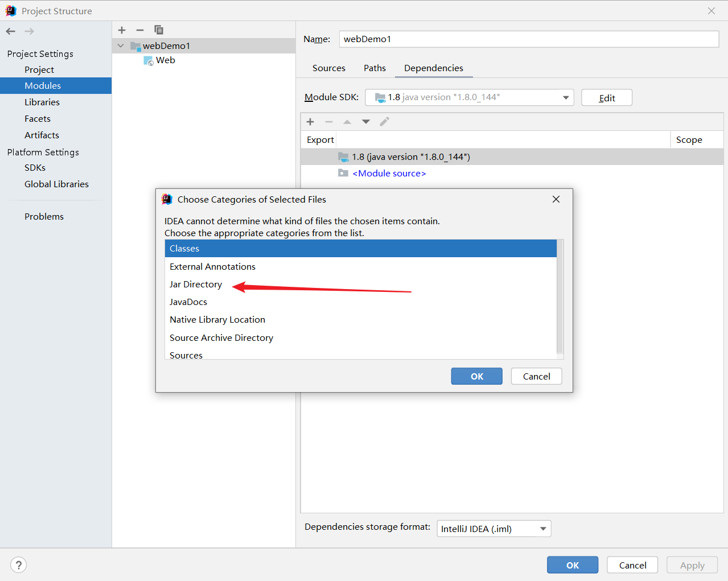The image size is (728, 581).
Task: Click the back navigation arrow
Action: tap(10, 31)
